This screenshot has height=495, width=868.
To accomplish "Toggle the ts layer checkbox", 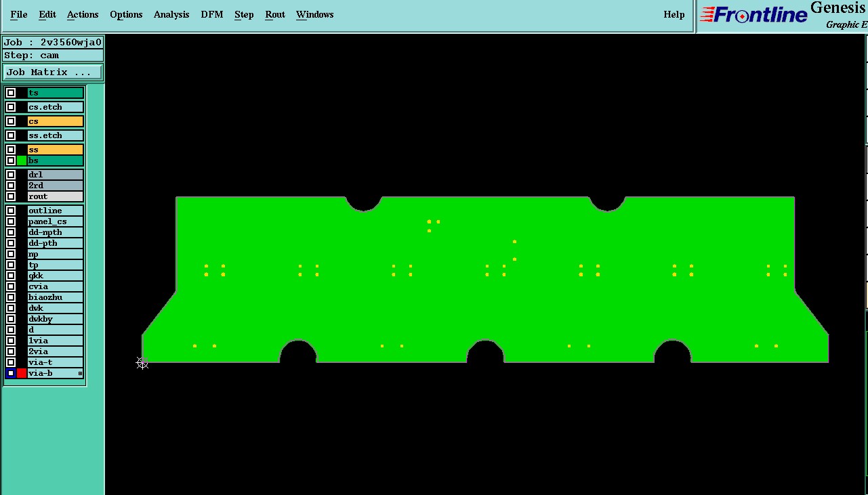I will (11, 93).
